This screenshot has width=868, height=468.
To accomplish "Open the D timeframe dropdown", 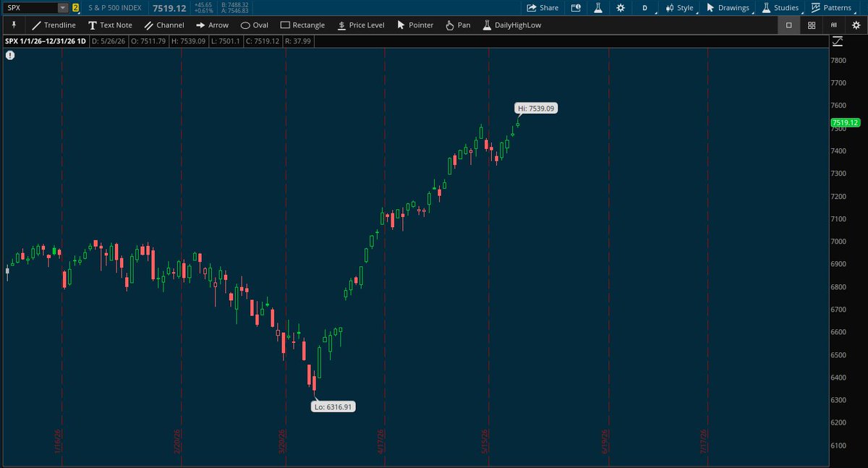I will (x=647, y=8).
